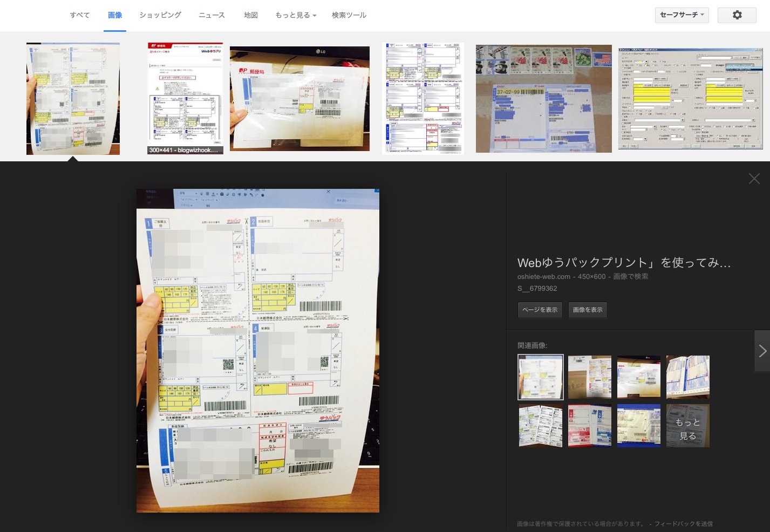Click the 画像で検索 link
The image size is (770, 532).
point(631,276)
